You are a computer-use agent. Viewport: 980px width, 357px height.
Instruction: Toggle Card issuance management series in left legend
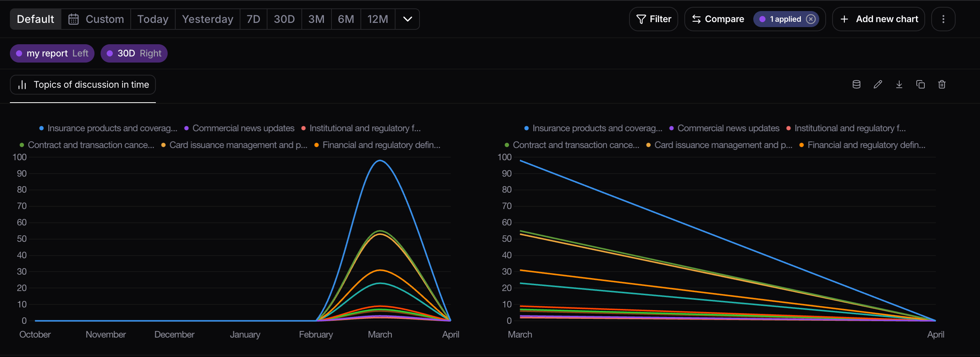click(x=234, y=145)
